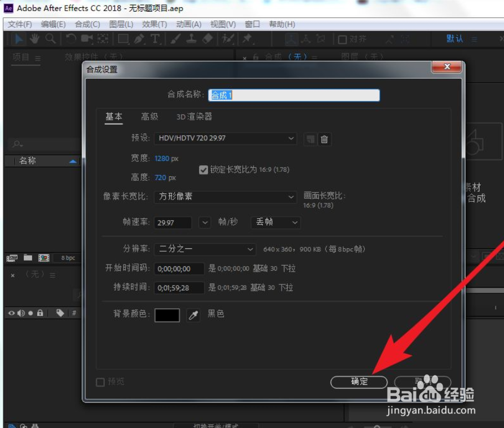Select the 默认 workspace
Screen dimensions: 504x428
point(455,39)
